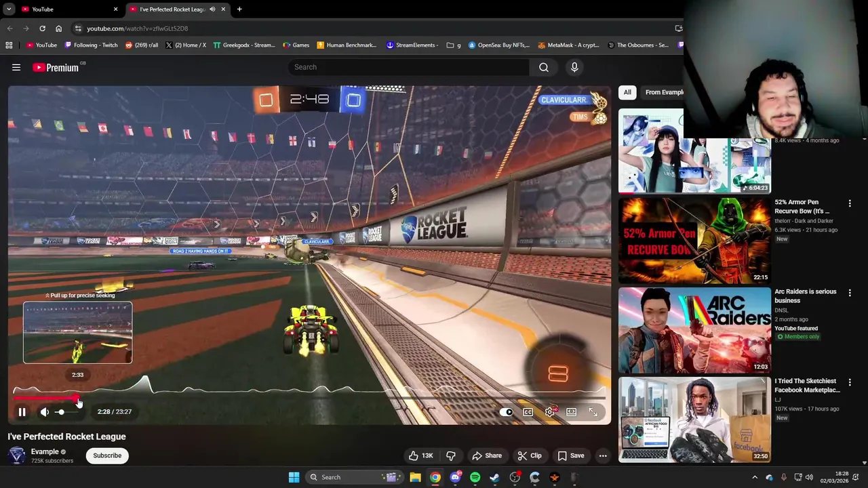Screen dimensions: 868x488
Task: Open Spotify from the taskbar
Action: (x=475, y=477)
